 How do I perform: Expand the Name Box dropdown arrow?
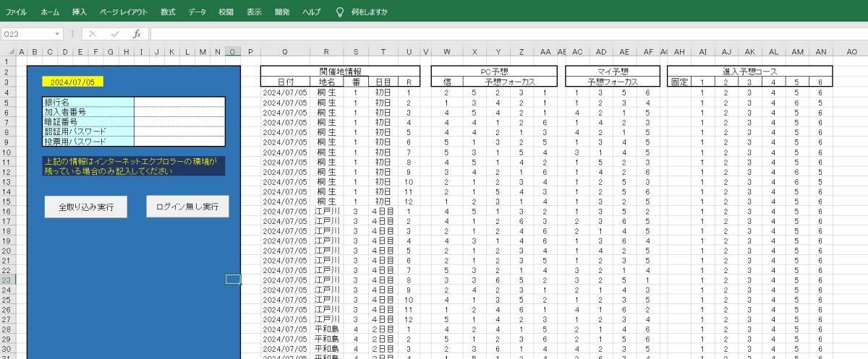tap(58, 34)
